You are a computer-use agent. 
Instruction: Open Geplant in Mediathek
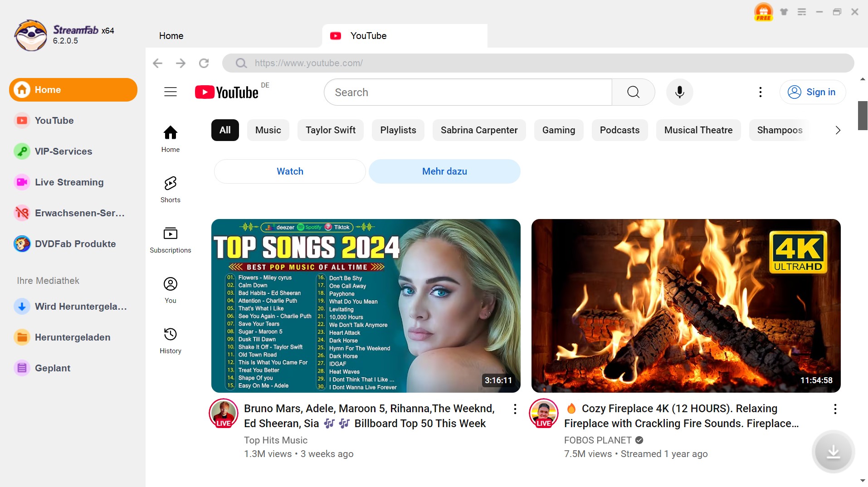coord(73,368)
